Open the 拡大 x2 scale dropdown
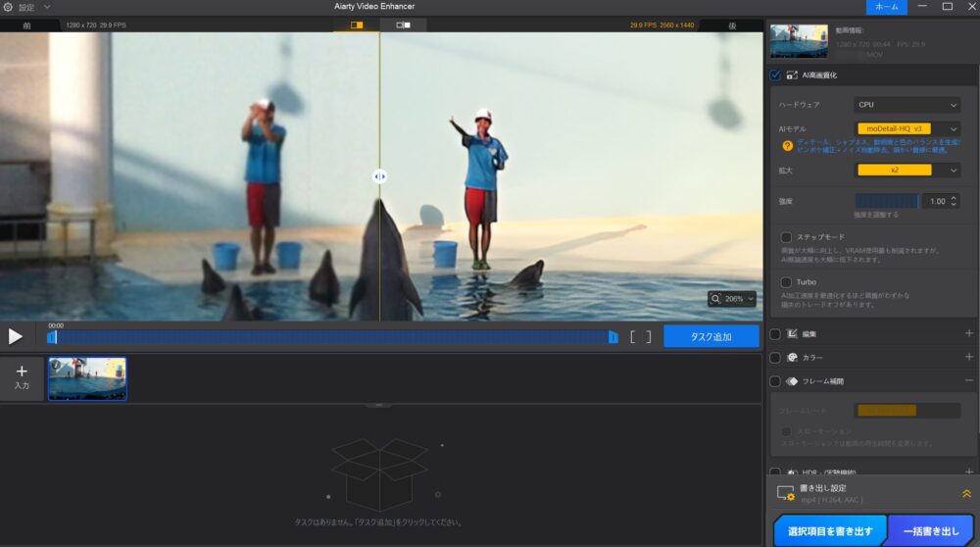This screenshot has height=547, width=980. tap(906, 170)
